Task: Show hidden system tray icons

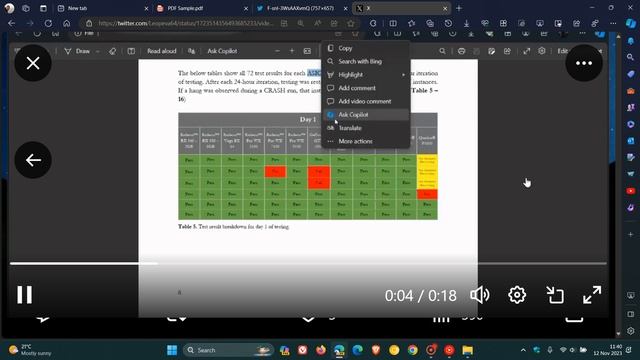Action: tap(523, 350)
